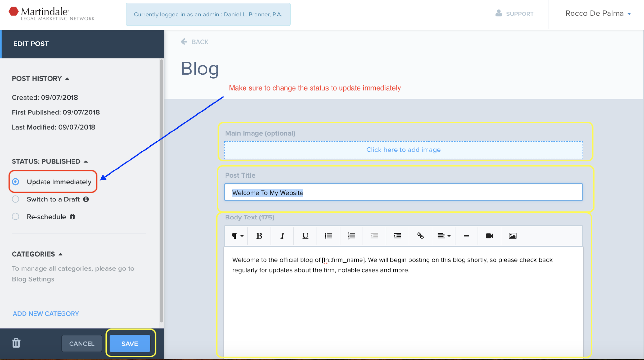This screenshot has height=360, width=644.
Task: Insert a hyperlink using link icon
Action: pos(420,236)
